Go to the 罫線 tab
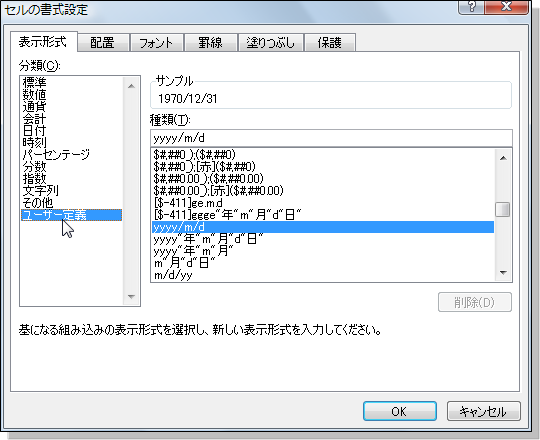 (x=211, y=43)
